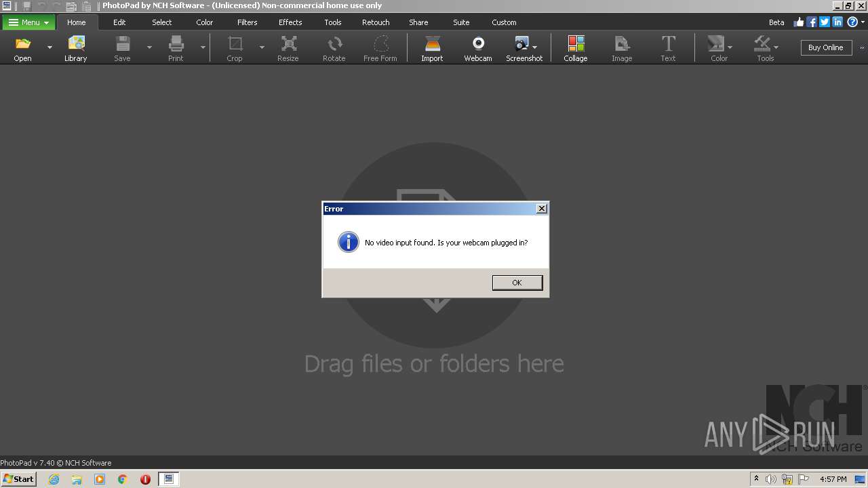
Task: Launch Internet Explorer from the taskbar
Action: click(54, 479)
